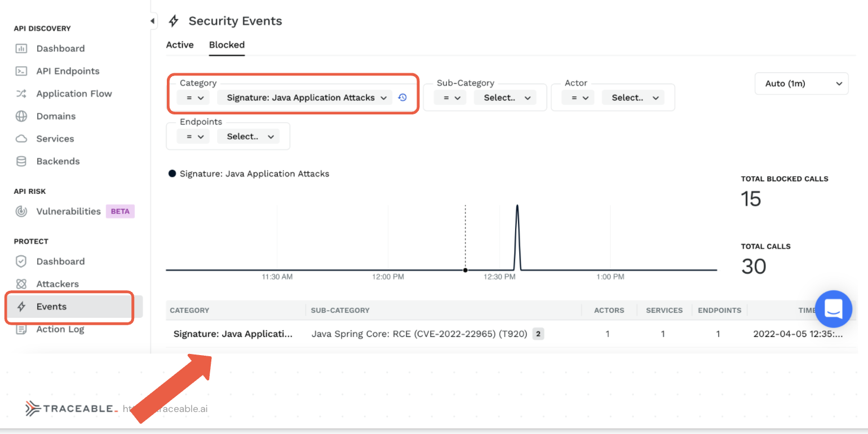This screenshot has width=868, height=434.
Task: Switch to the Blocked tab
Action: pos(227,45)
